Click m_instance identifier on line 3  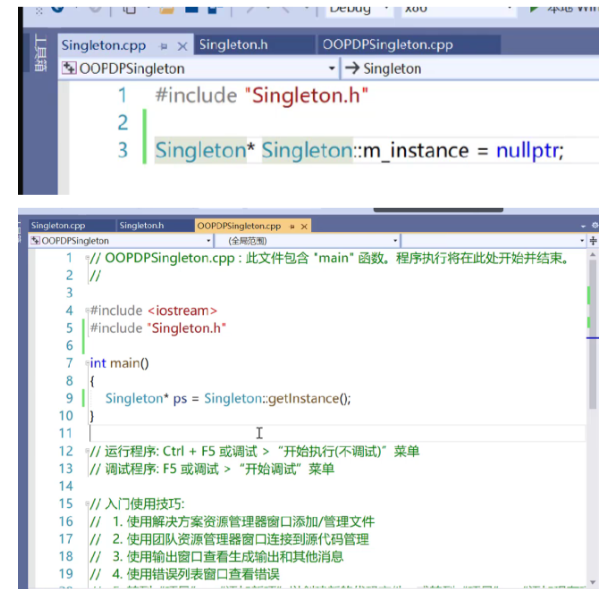click(416, 150)
